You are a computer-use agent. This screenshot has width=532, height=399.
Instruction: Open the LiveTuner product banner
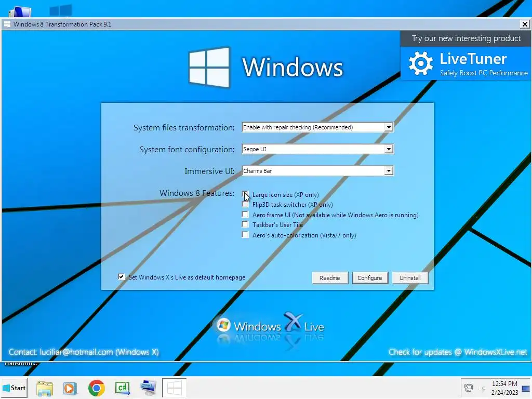tap(465, 64)
